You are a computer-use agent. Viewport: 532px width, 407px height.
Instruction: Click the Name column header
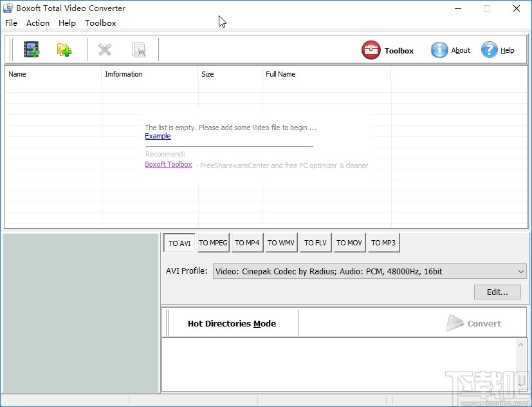pos(17,74)
